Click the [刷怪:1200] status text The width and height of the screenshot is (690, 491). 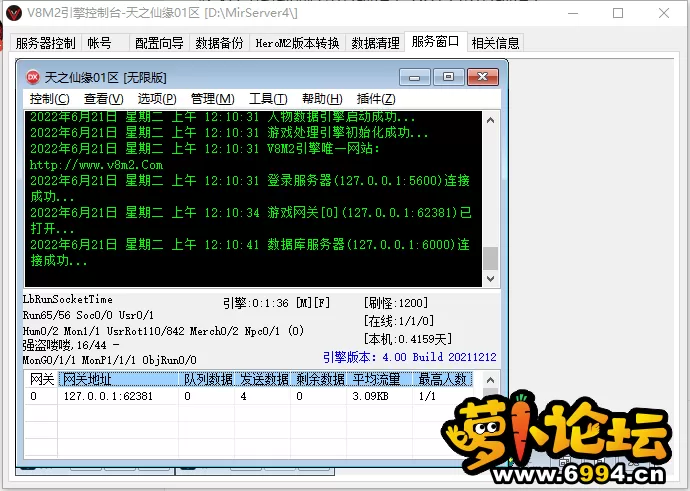coord(396,303)
